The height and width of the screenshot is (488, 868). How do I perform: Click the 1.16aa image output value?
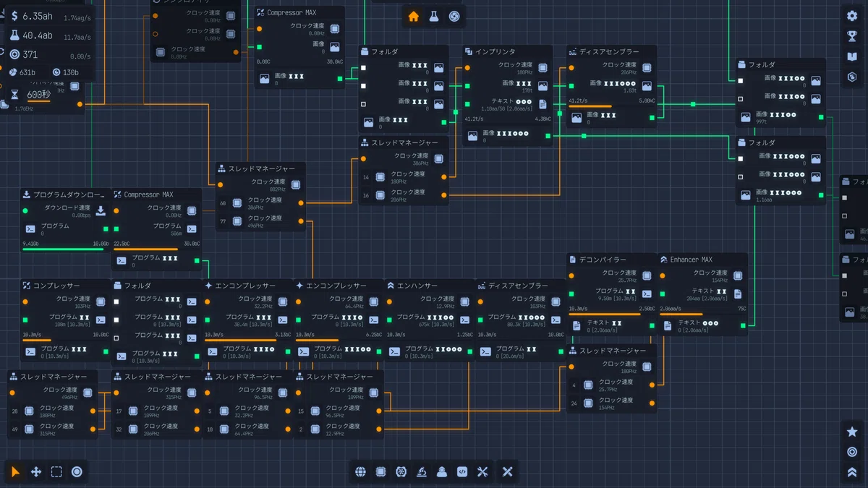click(x=764, y=200)
